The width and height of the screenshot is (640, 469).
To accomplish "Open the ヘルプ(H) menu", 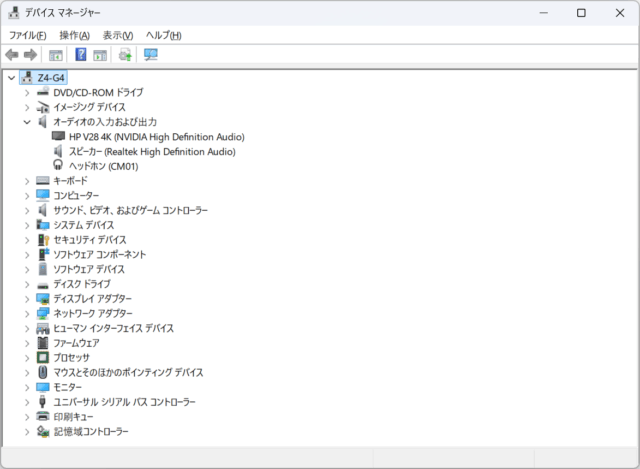I will click(163, 35).
